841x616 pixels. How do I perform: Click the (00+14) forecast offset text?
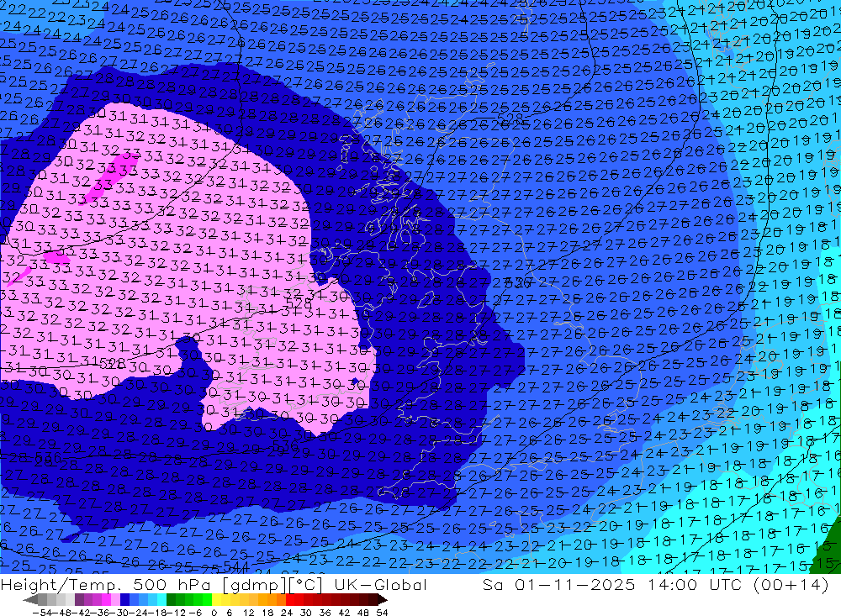791,585
